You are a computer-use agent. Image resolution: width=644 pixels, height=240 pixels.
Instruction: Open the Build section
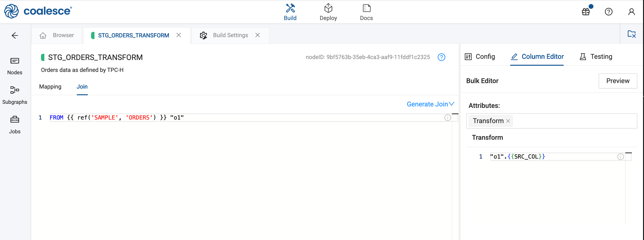coord(290,12)
